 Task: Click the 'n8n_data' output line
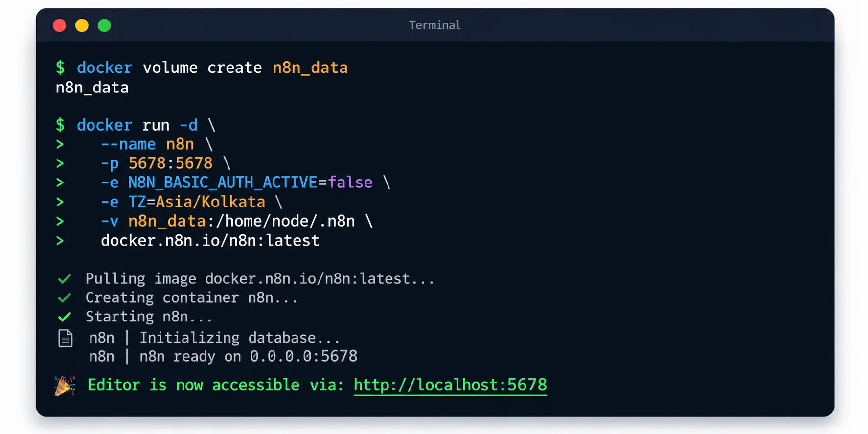[92, 88]
